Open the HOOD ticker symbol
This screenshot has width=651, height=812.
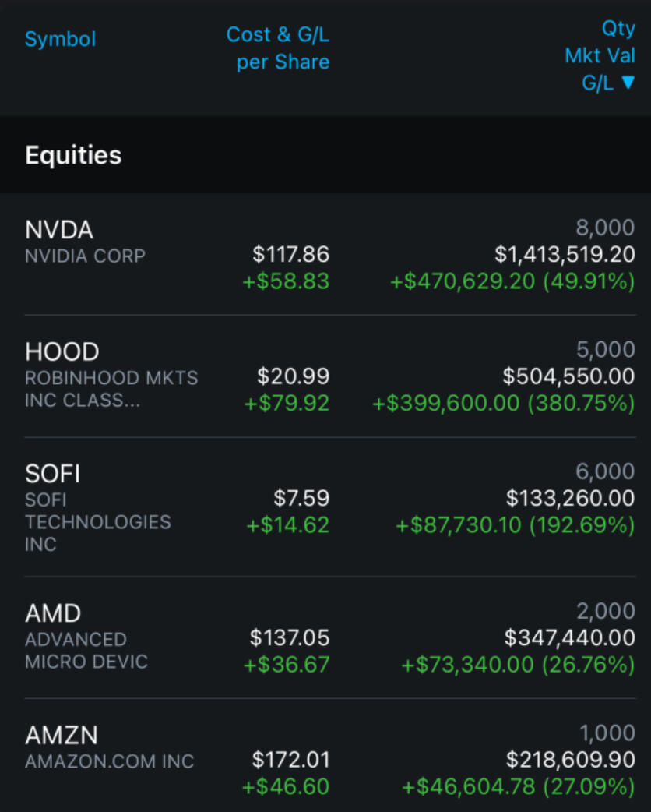tap(62, 352)
